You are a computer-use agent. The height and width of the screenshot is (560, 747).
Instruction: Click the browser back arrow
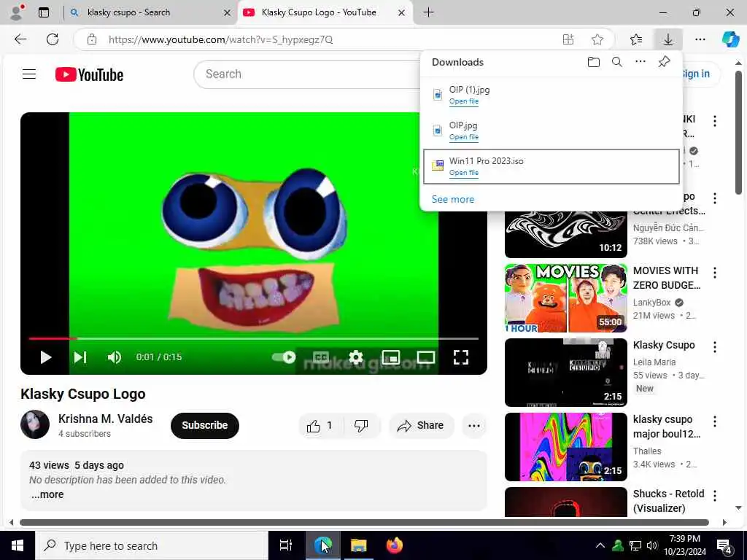20,39
